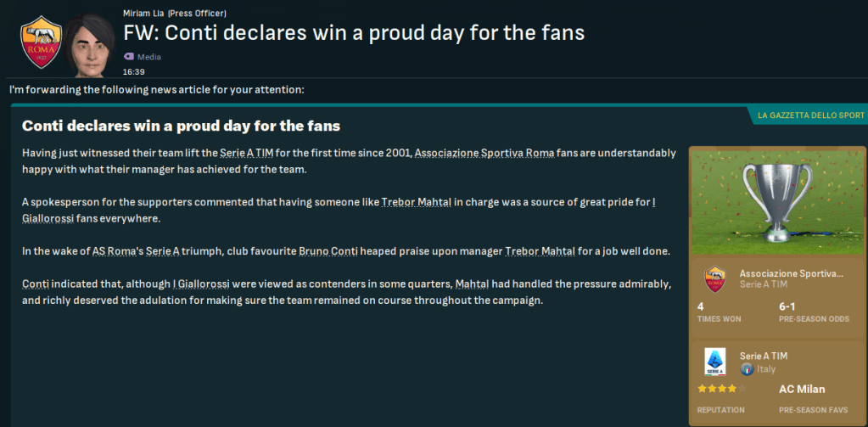Image resolution: width=868 pixels, height=427 pixels.
Task: Click the Conti link starting the last paragraph
Action: click(36, 284)
